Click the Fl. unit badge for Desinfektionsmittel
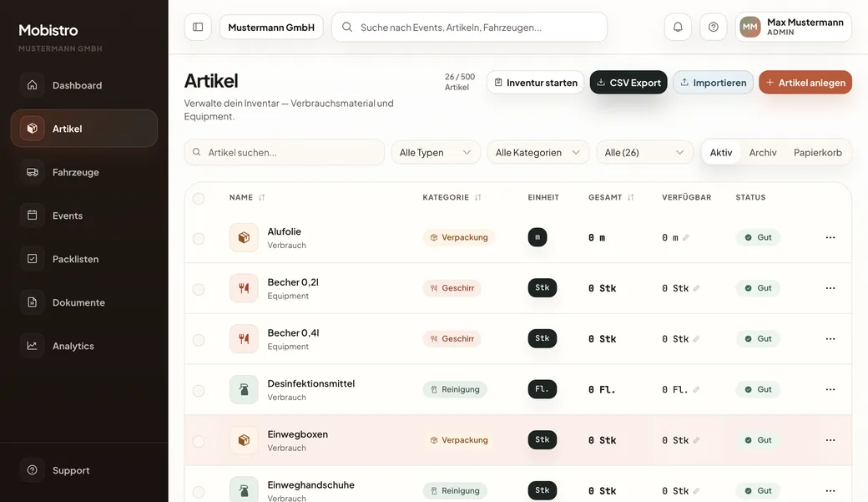Image resolution: width=868 pixels, height=502 pixels. click(542, 389)
